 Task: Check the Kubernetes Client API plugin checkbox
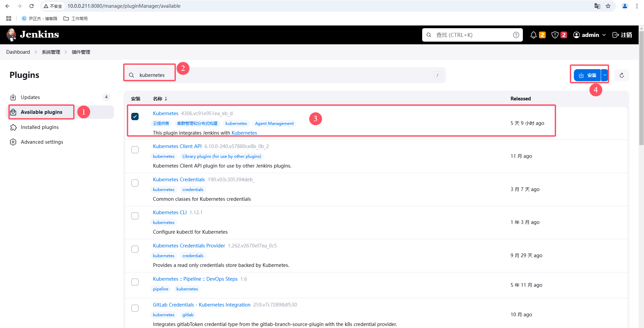[135, 150]
